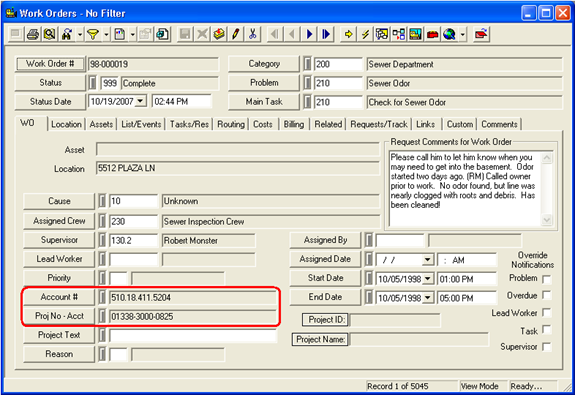Viewport: 576px width, 396px height.
Task: Click the Add record book-stack icon
Action: tap(219, 35)
